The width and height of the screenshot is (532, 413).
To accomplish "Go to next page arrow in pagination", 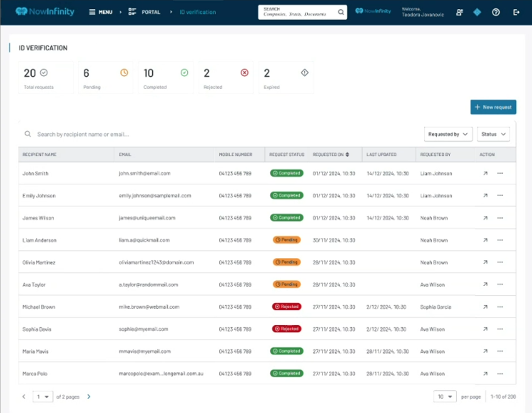I will click(x=89, y=397).
